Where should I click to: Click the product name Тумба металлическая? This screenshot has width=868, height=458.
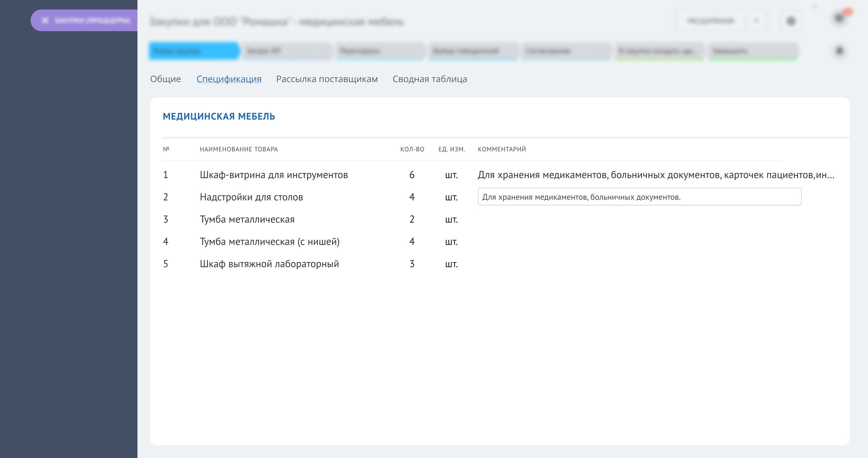click(x=247, y=219)
